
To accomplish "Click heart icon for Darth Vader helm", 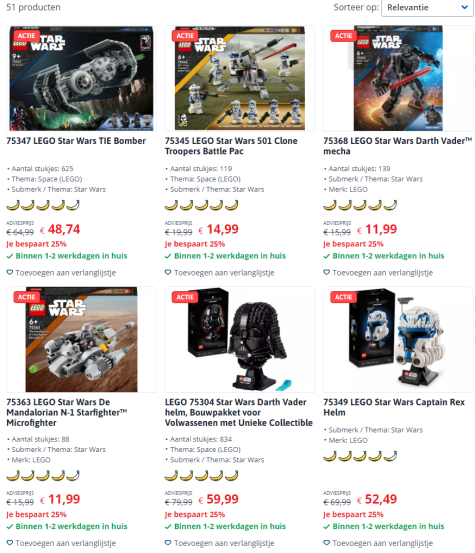I will (168, 543).
